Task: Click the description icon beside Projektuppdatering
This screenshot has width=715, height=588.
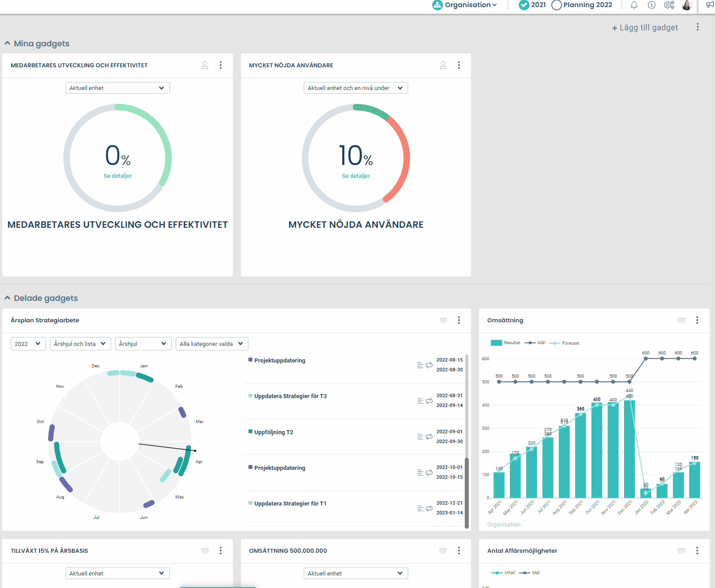Action: [x=420, y=365]
